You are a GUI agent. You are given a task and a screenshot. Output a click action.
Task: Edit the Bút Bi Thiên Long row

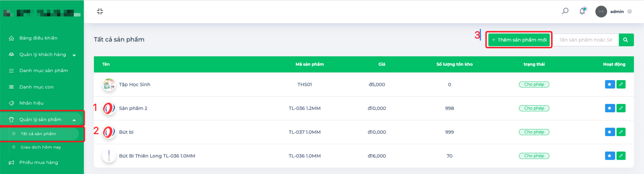point(621,156)
